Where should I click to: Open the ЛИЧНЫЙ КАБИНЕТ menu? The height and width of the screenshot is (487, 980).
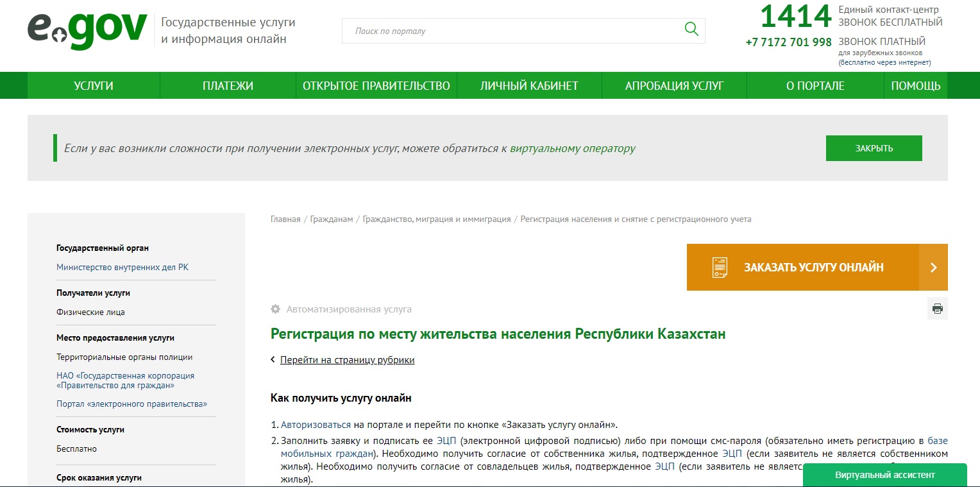click(x=529, y=85)
